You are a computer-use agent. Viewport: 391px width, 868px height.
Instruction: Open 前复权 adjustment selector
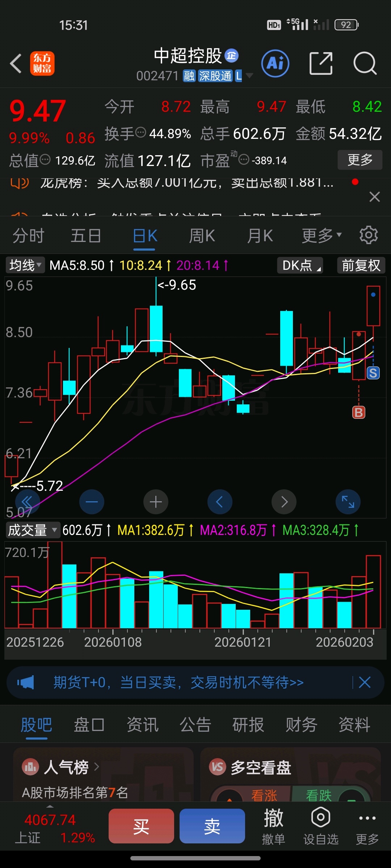[x=361, y=265]
